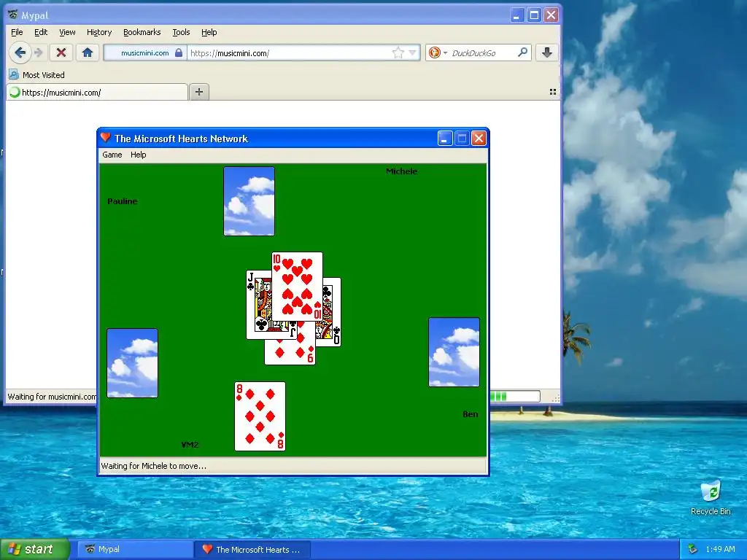747x560 pixels.
Task: Open the Game menu in Hearts
Action: click(112, 155)
